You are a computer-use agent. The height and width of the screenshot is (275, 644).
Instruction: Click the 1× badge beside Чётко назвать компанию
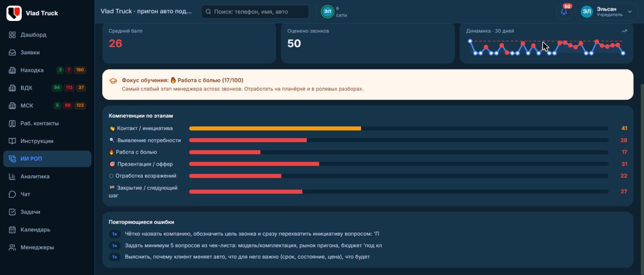[x=115, y=234]
